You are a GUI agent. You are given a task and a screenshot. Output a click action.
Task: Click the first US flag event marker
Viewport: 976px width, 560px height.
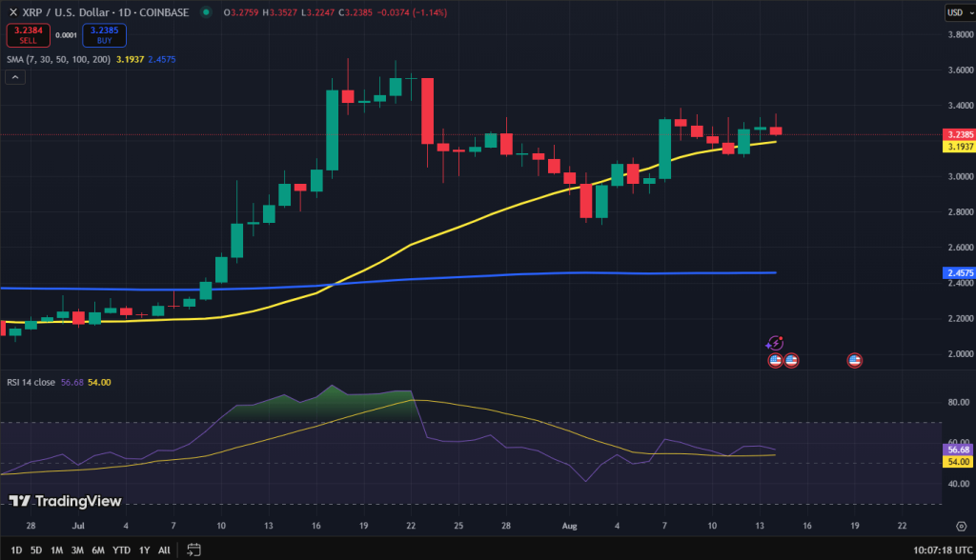[x=775, y=360]
